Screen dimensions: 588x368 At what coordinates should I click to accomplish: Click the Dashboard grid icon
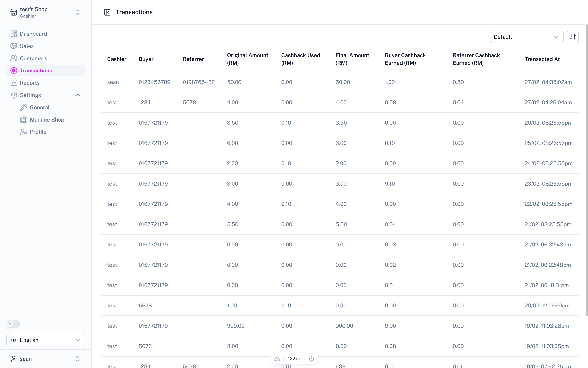point(14,34)
